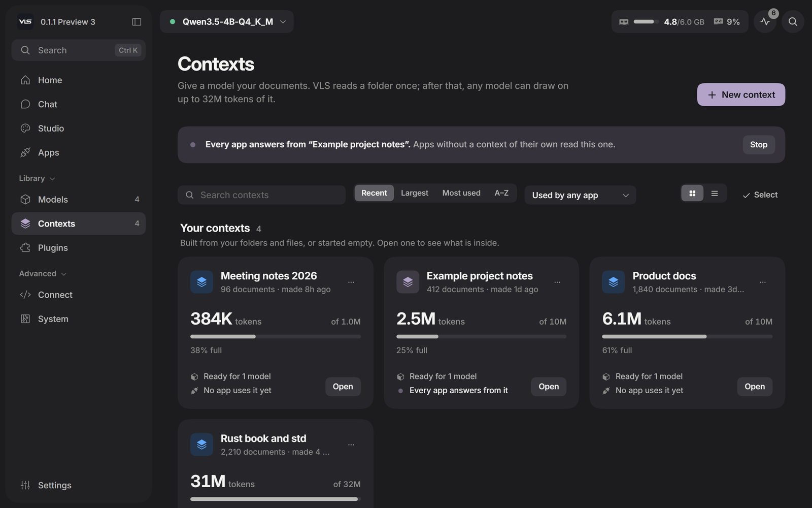Sort contexts by Largest
The width and height of the screenshot is (812, 508).
click(x=415, y=193)
